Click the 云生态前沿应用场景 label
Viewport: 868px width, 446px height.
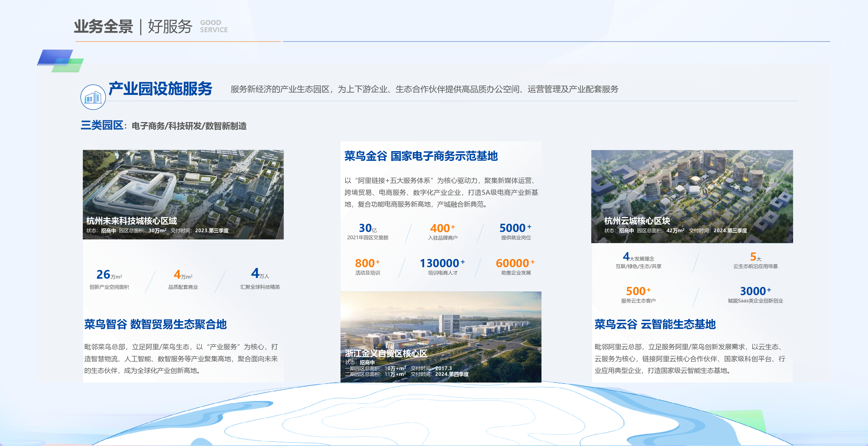(x=755, y=266)
